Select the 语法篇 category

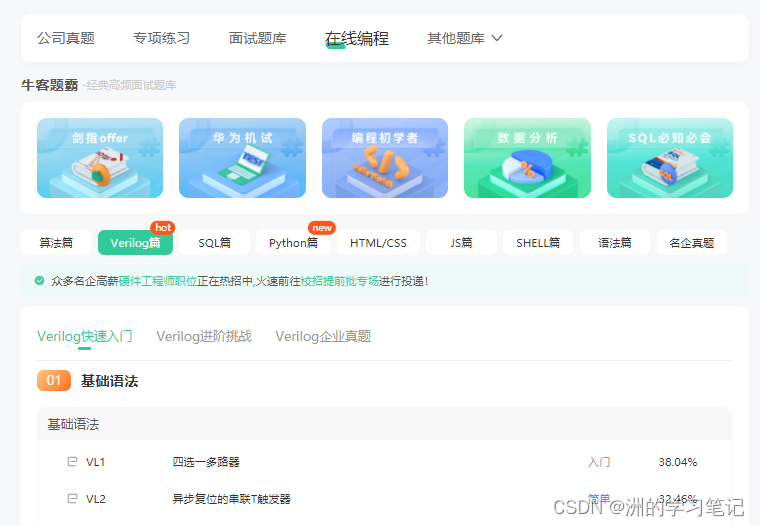point(615,242)
